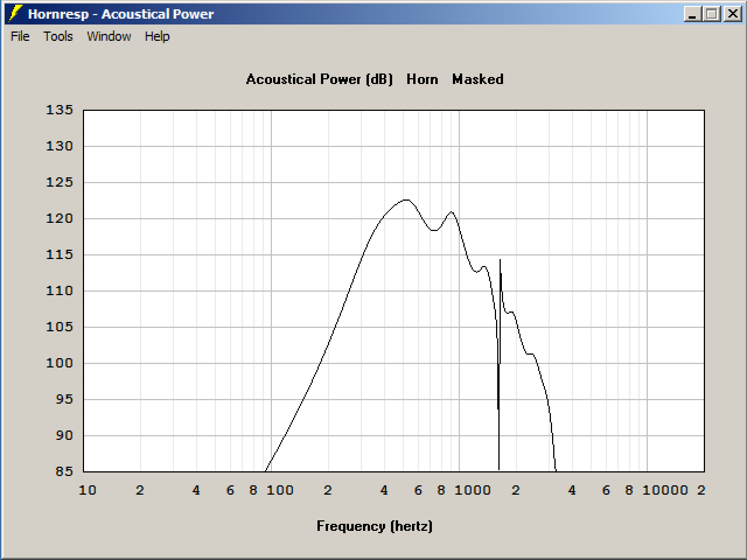This screenshot has width=747, height=560.
Task: Click the sharp spike on the response curve
Action: point(500,260)
